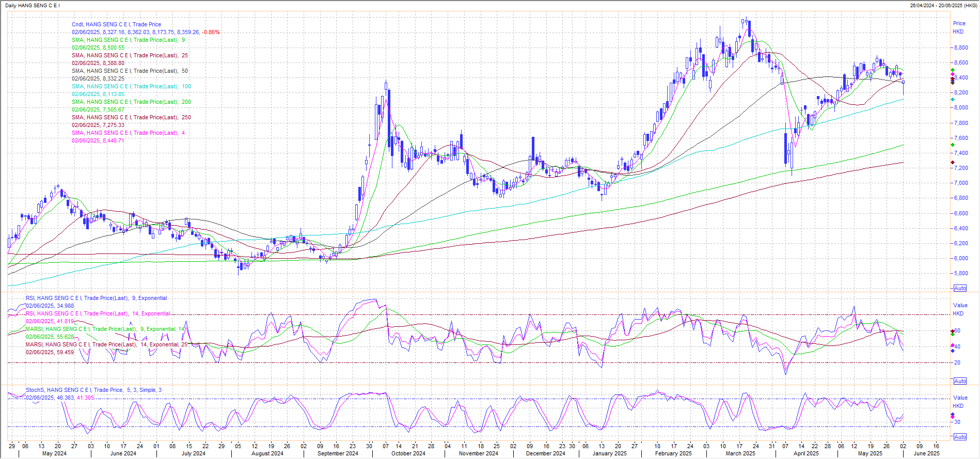Click the January 2025 month label
Viewport: 980px width, 459px height.
[610, 453]
